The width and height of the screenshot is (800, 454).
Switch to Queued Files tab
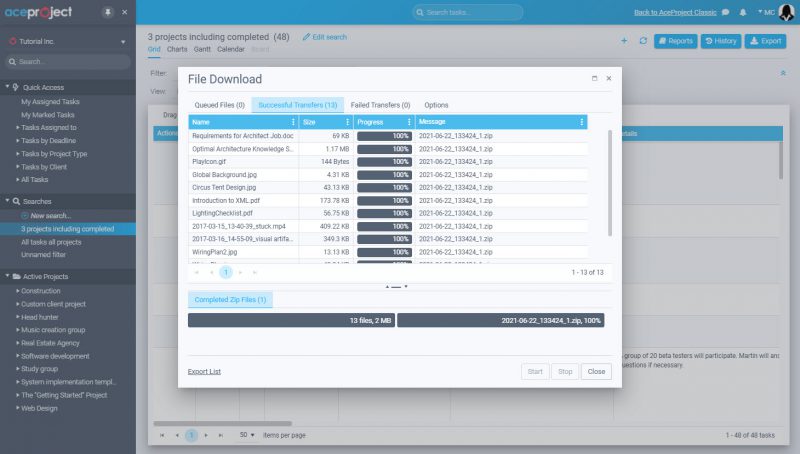(219, 105)
